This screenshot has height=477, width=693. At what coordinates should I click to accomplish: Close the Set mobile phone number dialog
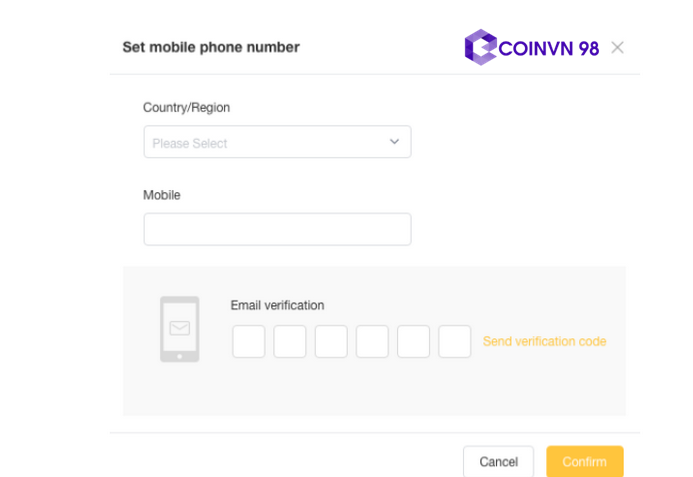(x=617, y=47)
